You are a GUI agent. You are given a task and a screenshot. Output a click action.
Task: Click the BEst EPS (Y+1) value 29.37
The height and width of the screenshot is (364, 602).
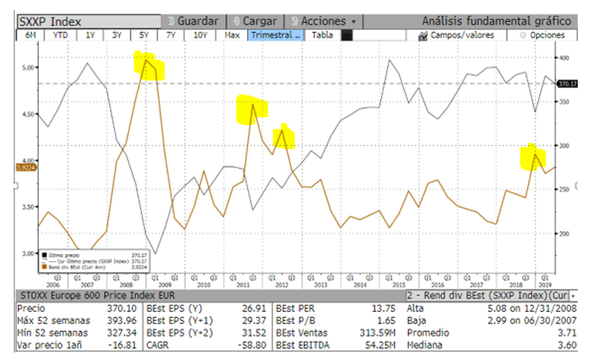click(254, 320)
